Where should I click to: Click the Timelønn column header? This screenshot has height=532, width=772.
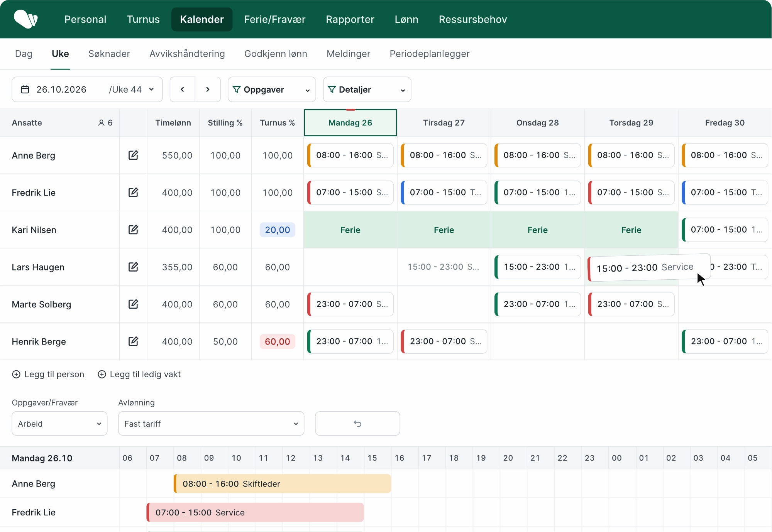point(173,123)
